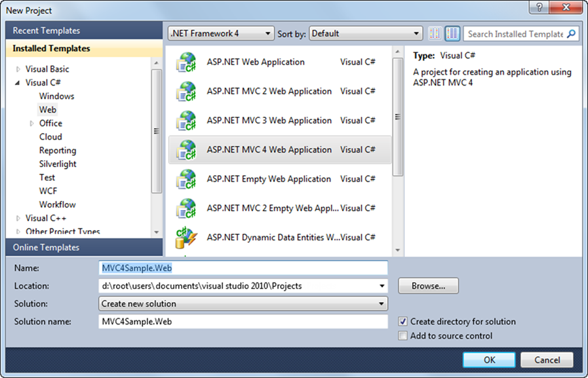
Task: Click the template list scrollbar thumb
Action: click(x=397, y=117)
